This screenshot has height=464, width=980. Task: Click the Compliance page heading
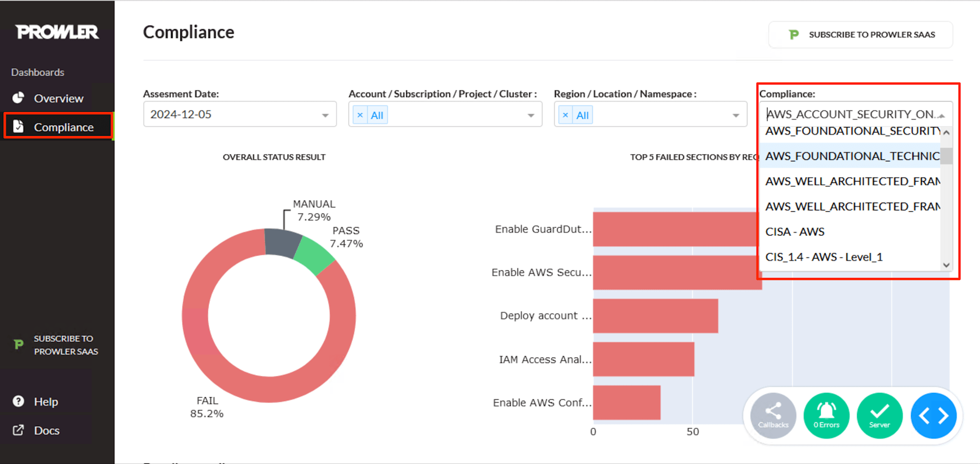point(189,32)
